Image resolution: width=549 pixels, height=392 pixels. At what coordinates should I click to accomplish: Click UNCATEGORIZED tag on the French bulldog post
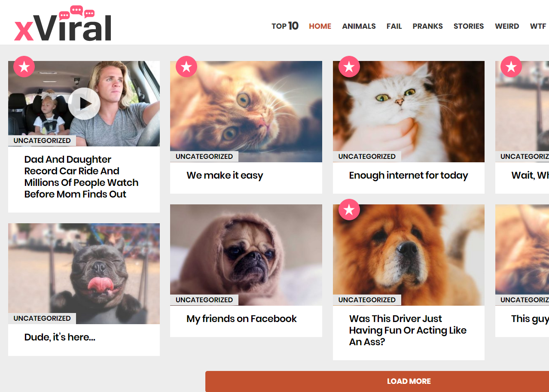pos(42,318)
